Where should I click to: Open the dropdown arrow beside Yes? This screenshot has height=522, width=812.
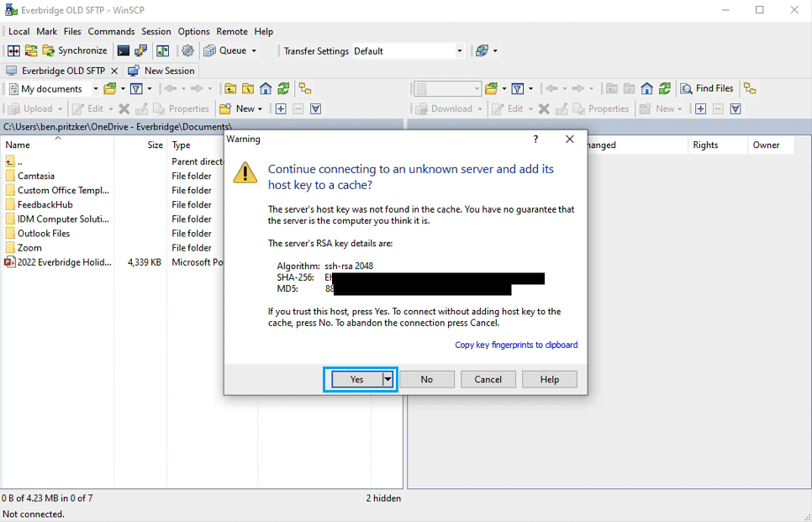pyautogui.click(x=388, y=379)
